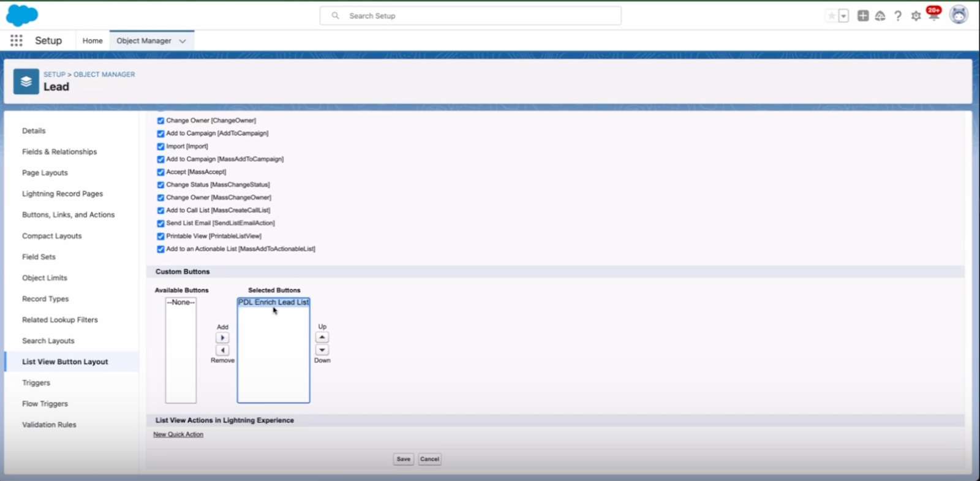The width and height of the screenshot is (980, 481).
Task: Open the user profile avatar
Action: (x=959, y=15)
